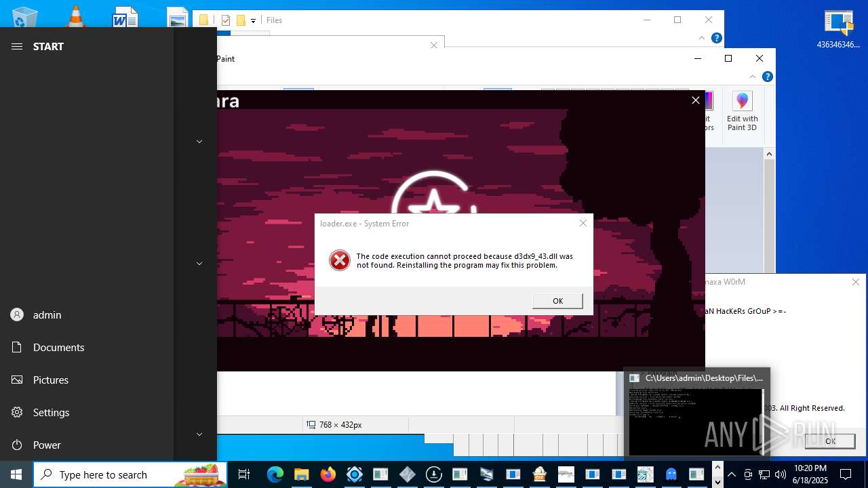The height and width of the screenshot is (488, 868).
Task: Open the box-with-exe installer icon on the taskbar
Action: click(540, 474)
